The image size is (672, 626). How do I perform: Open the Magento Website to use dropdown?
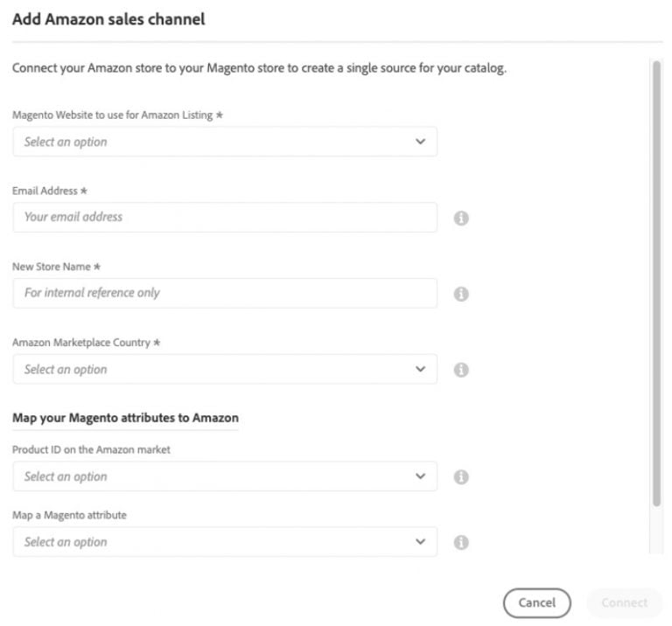pyautogui.click(x=225, y=142)
